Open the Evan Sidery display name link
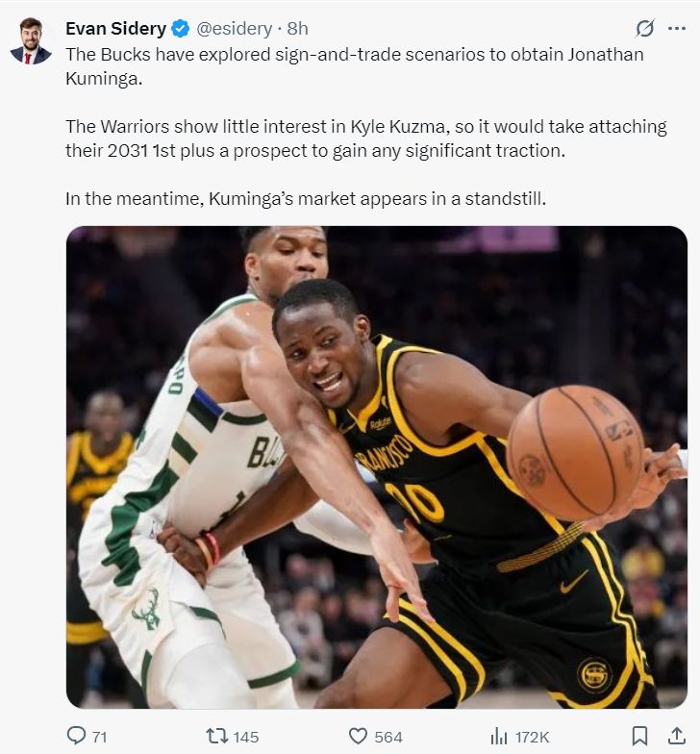Viewport: 700px width, 754px height. click(115, 29)
